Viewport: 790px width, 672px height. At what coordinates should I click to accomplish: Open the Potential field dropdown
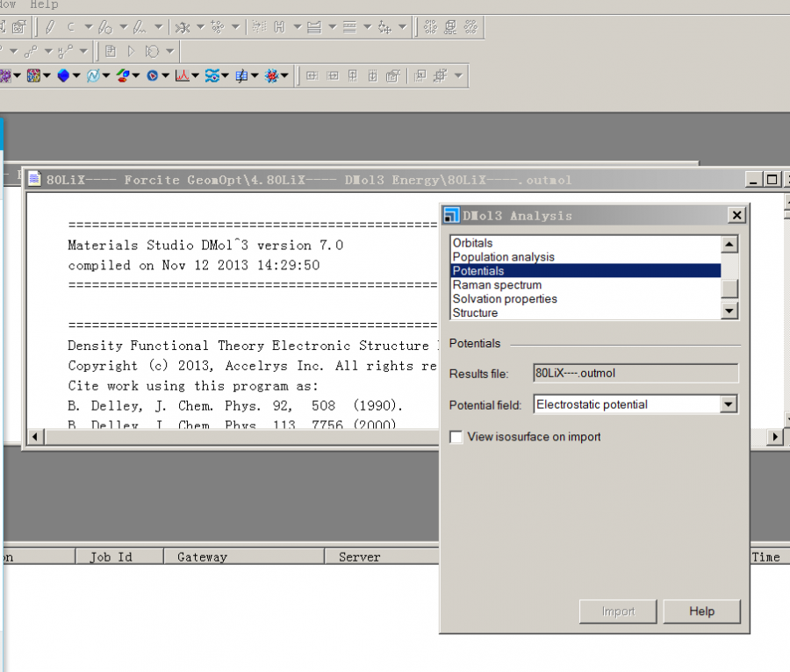click(x=728, y=404)
